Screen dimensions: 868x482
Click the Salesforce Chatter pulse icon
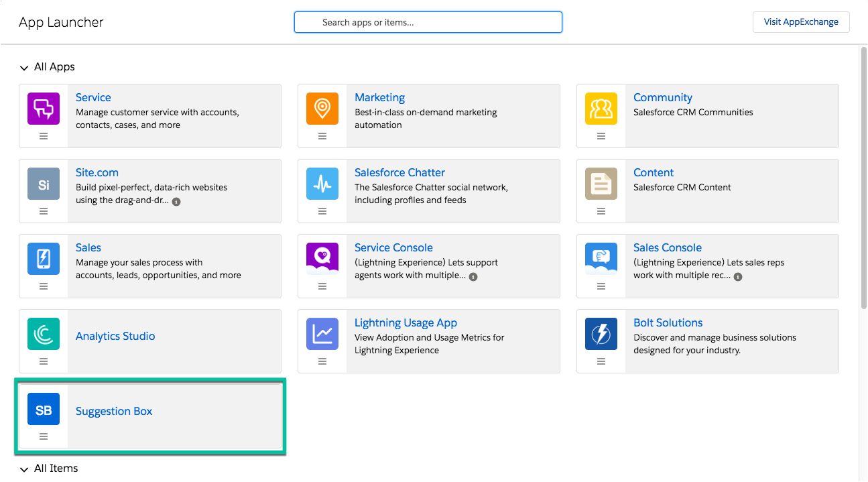click(x=322, y=184)
